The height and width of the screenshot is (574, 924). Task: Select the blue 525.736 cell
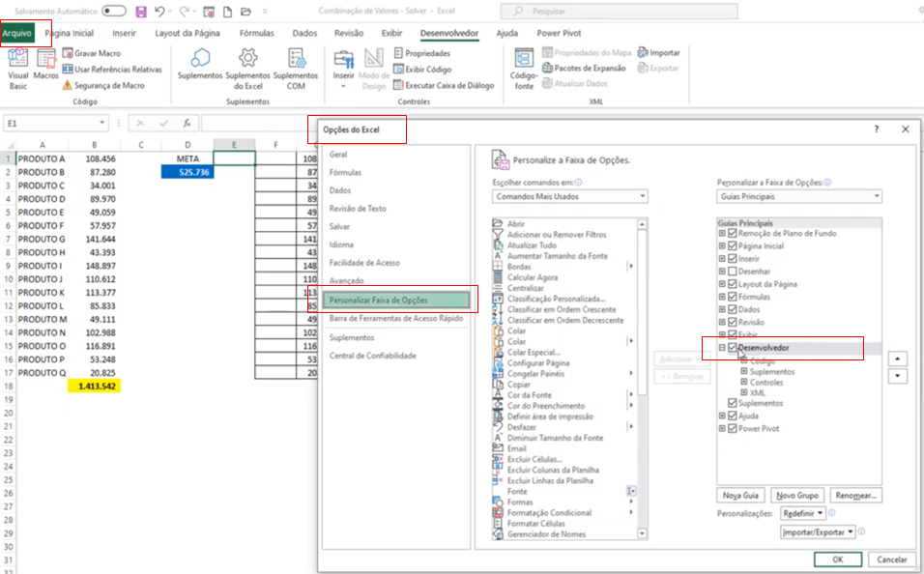click(188, 172)
